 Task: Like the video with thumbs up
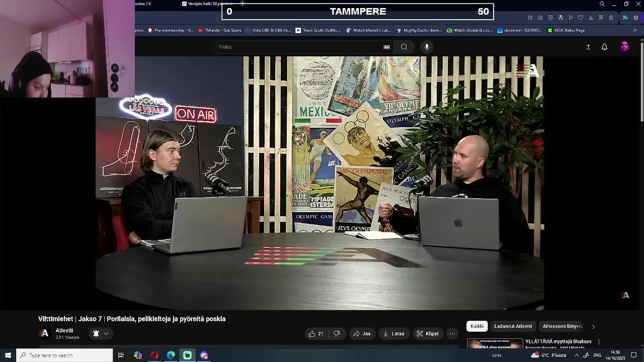click(316, 333)
